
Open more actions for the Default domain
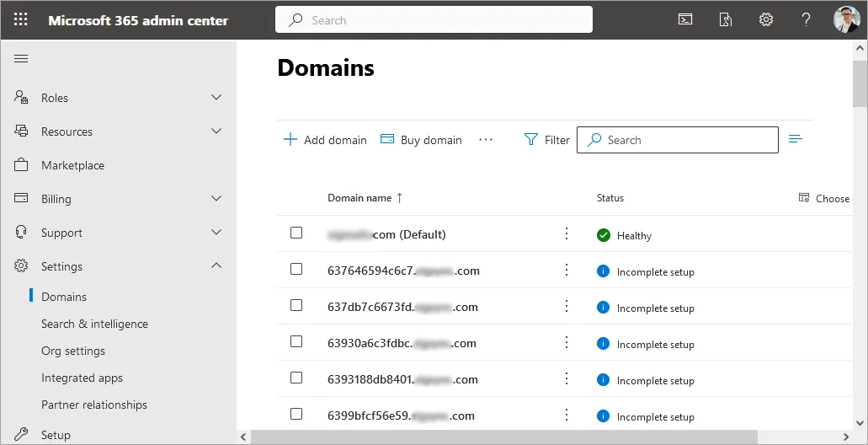coord(567,233)
